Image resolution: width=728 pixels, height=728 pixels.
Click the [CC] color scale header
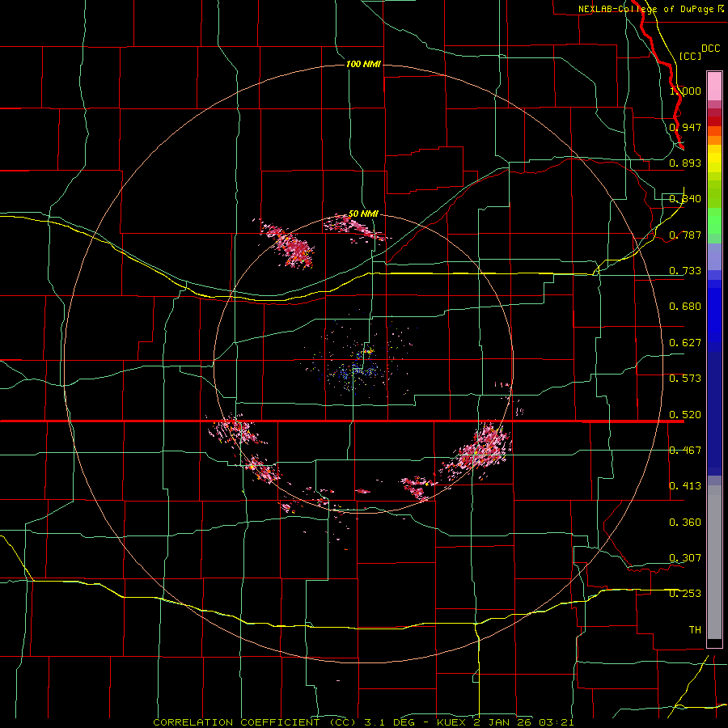[x=691, y=56]
